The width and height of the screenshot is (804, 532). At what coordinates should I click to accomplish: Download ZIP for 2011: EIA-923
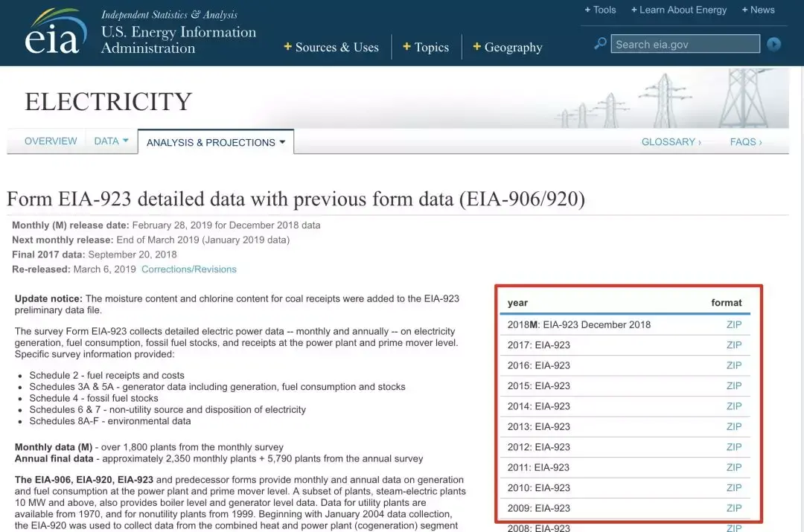[734, 467]
